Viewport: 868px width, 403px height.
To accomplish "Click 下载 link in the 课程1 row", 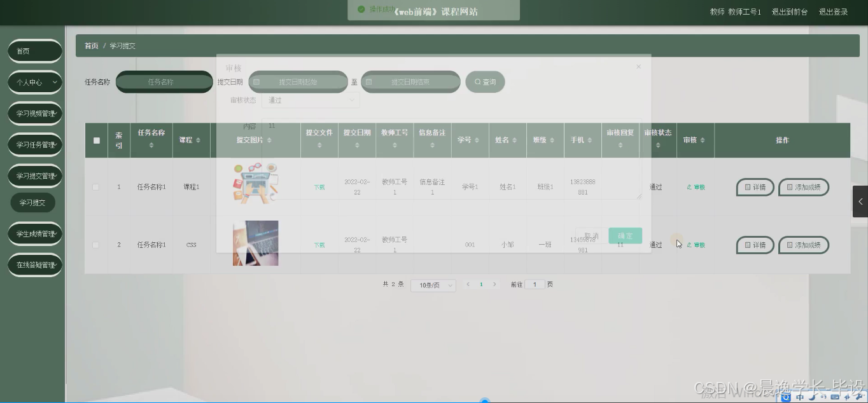I will click(319, 188).
